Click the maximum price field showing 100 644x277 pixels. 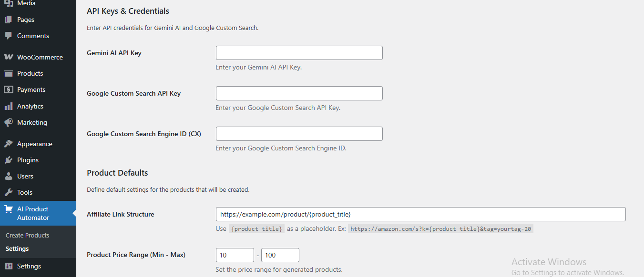coord(280,255)
